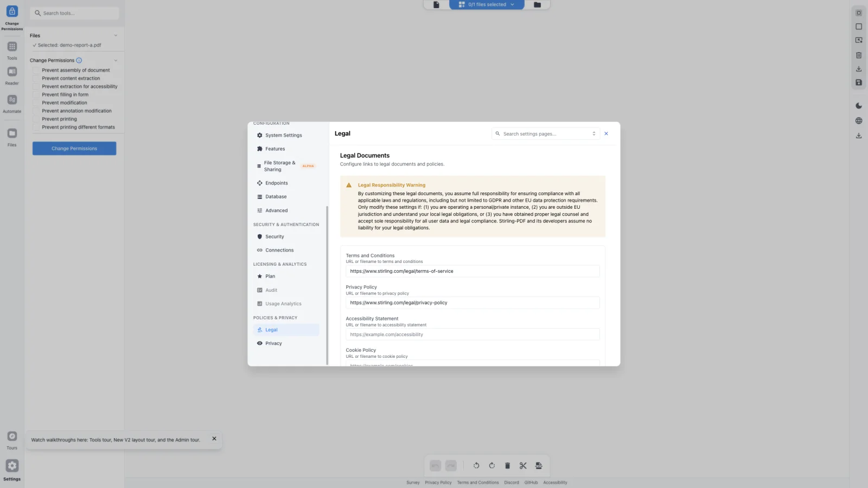Screen dimensions: 868x488
Task: Click the save floppy disk icon
Action: (x=859, y=82)
